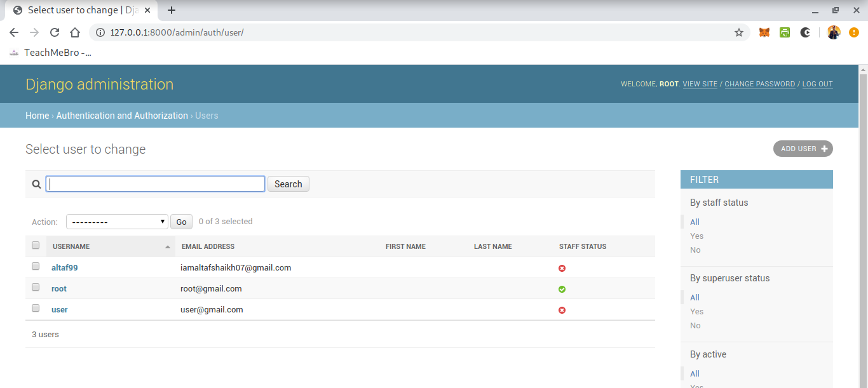The width and height of the screenshot is (868, 388).
Task: Click the browser address bar URL
Action: click(177, 32)
